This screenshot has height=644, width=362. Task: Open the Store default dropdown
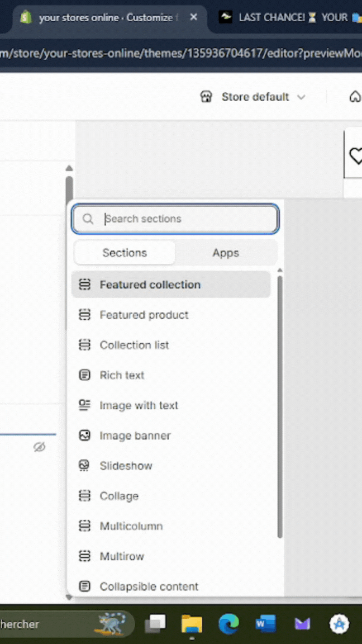(263, 97)
